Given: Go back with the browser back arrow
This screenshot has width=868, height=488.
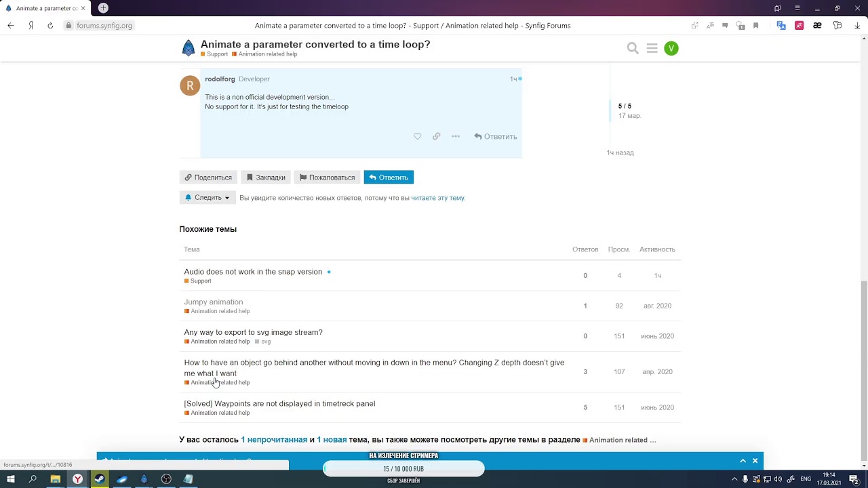Looking at the screenshot, I should click(x=11, y=25).
